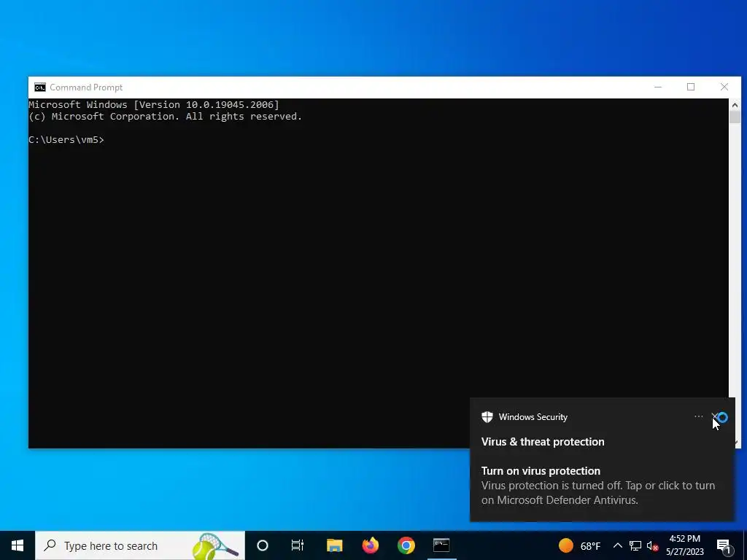
Task: Click the network icon in system tray
Action: [x=635, y=545]
